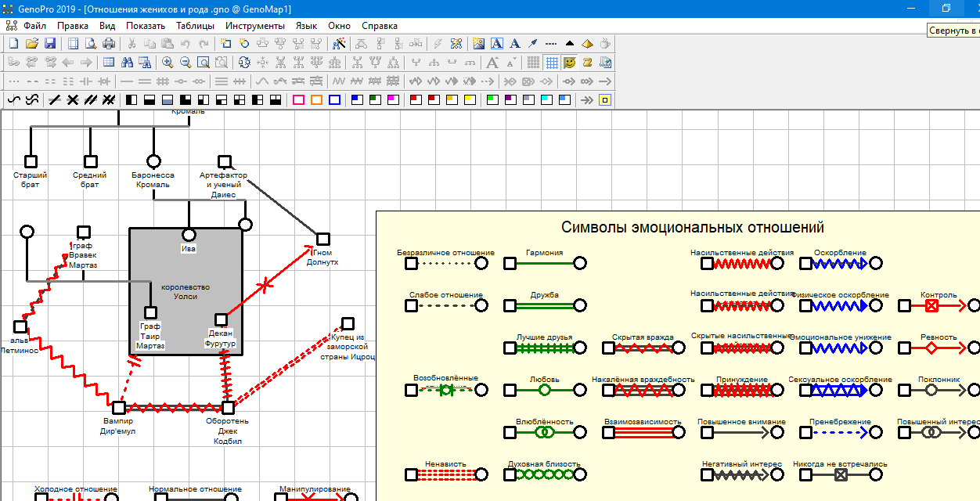
Task: Pick the yellow fill color swatch
Action: pyautogui.click(x=470, y=99)
